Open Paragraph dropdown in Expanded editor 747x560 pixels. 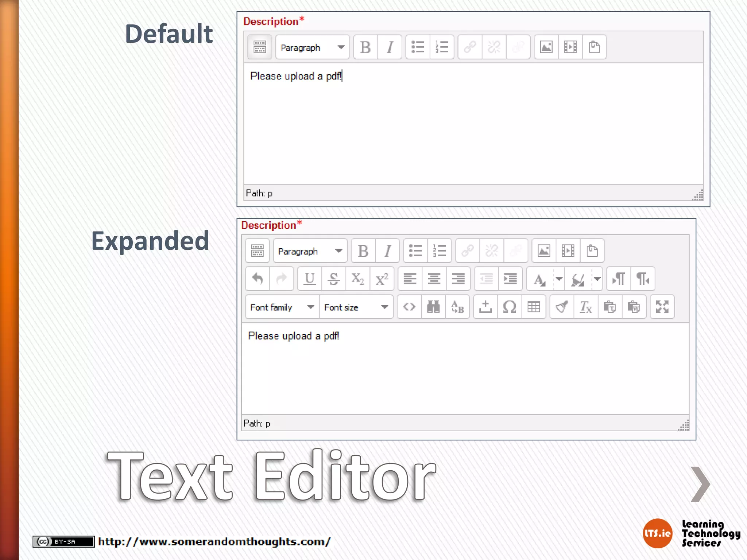[x=310, y=251]
